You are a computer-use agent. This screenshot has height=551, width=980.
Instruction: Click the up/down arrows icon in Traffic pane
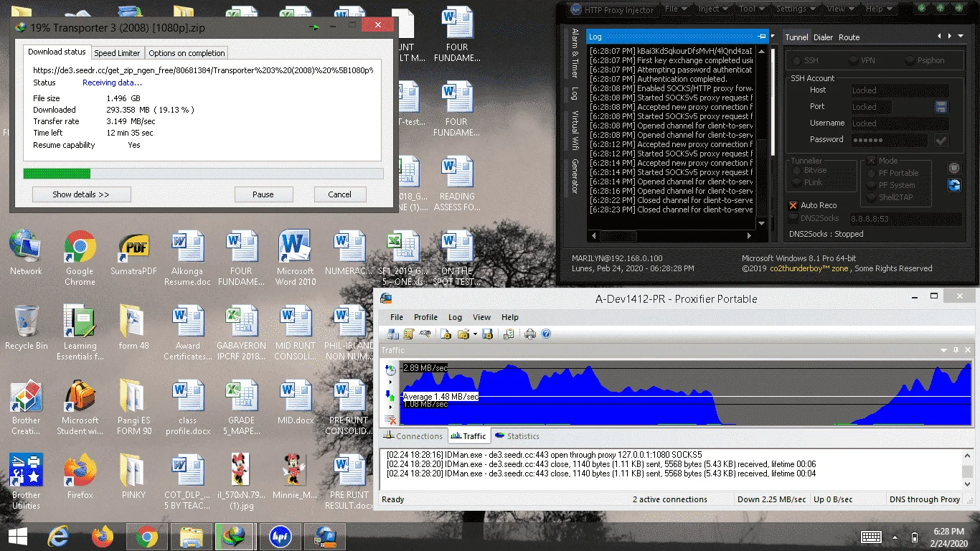point(390,395)
